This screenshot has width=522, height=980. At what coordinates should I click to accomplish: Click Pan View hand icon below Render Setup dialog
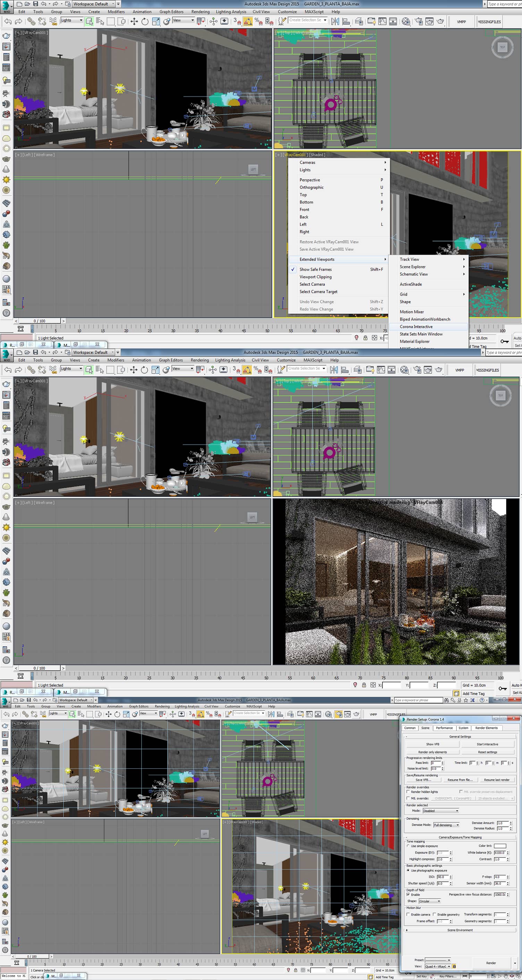tap(506, 976)
